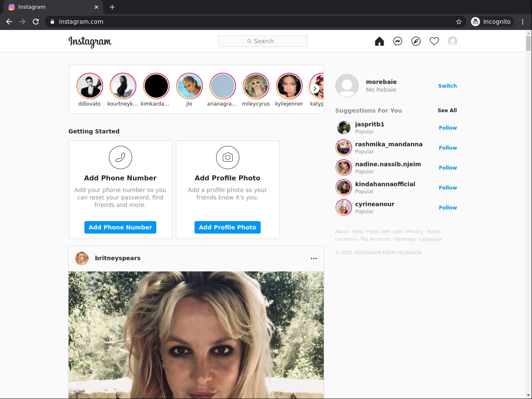Screen dimensions: 532x399
Task: Click the Search input field
Action: [x=263, y=41]
